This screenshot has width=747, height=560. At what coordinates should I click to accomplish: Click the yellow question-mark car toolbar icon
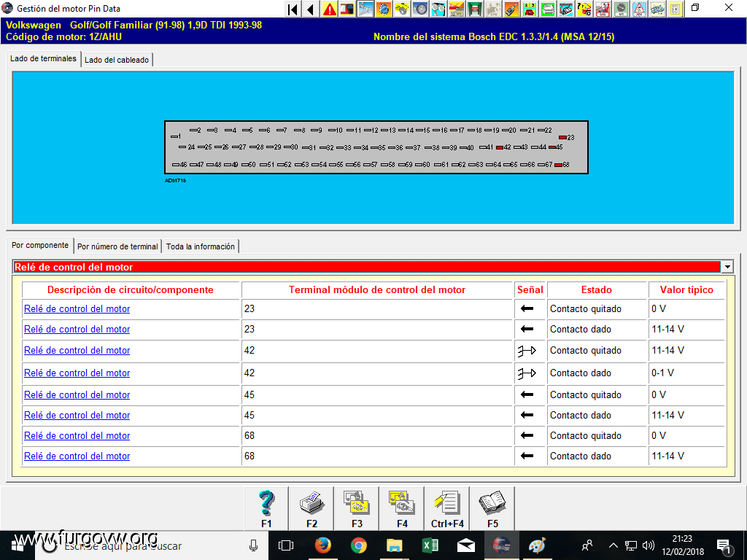point(584,9)
